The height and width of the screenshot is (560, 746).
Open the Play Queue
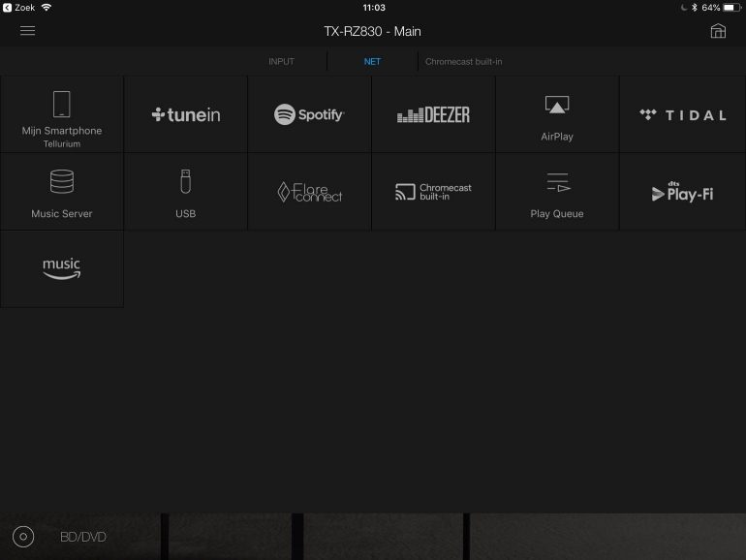557,192
